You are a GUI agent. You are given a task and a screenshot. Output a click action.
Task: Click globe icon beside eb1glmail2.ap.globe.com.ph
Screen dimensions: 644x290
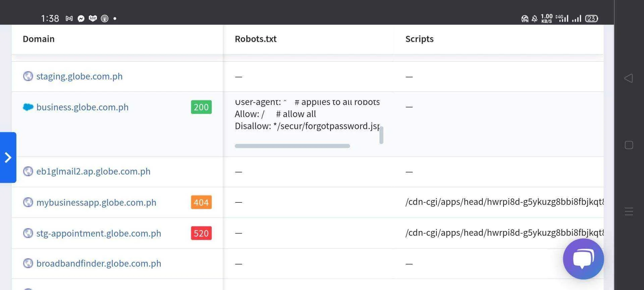(28, 171)
